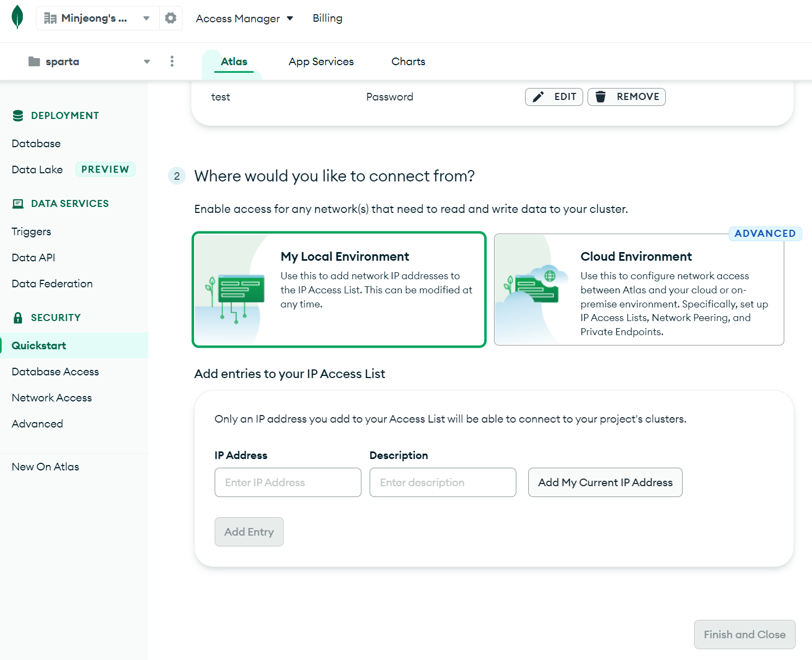Screen dimensions: 812x660
Task: Open Database in the sidebar
Action: [x=36, y=143]
